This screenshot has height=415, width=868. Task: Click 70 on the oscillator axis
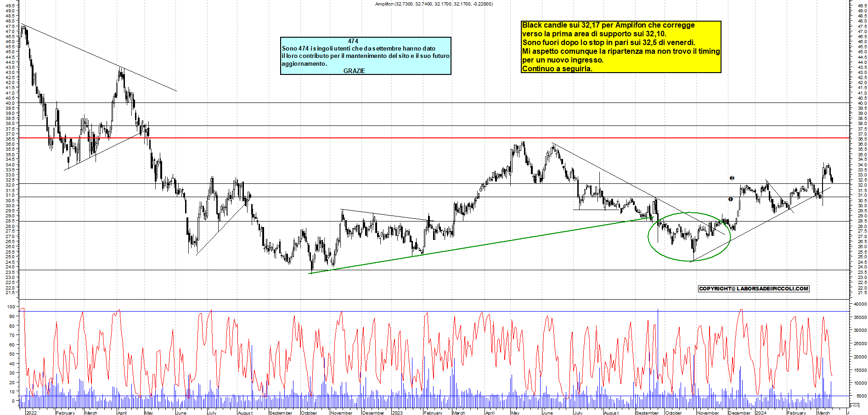click(x=12, y=335)
